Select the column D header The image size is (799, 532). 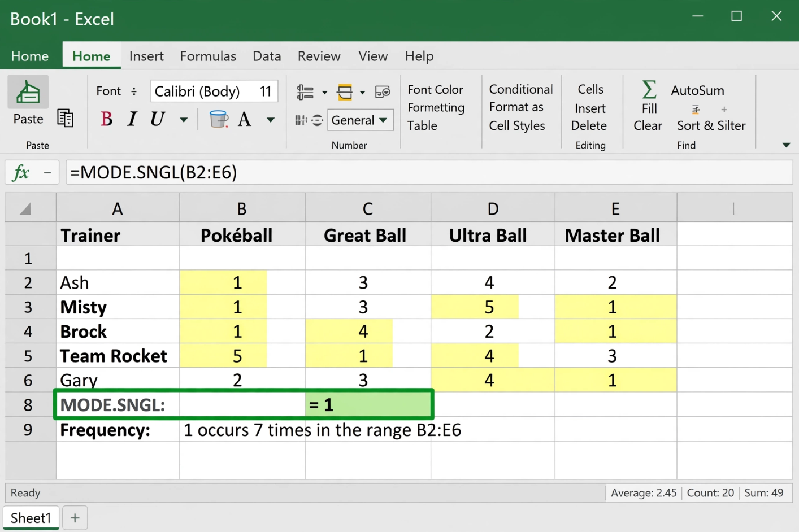pyautogui.click(x=493, y=208)
